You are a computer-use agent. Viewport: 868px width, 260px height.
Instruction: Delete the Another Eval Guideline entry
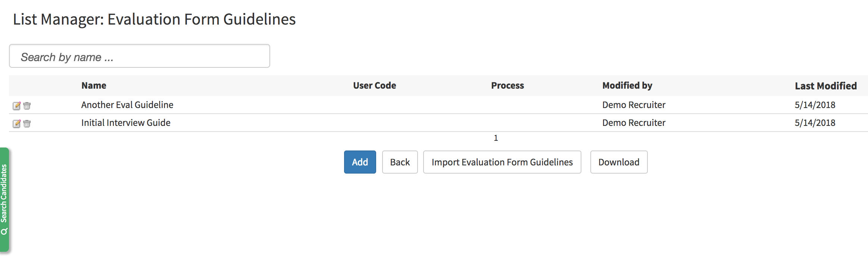pyautogui.click(x=27, y=106)
